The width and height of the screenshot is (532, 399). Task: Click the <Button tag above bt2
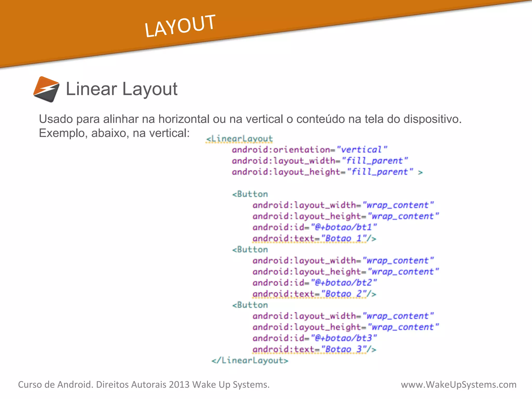[250, 250]
